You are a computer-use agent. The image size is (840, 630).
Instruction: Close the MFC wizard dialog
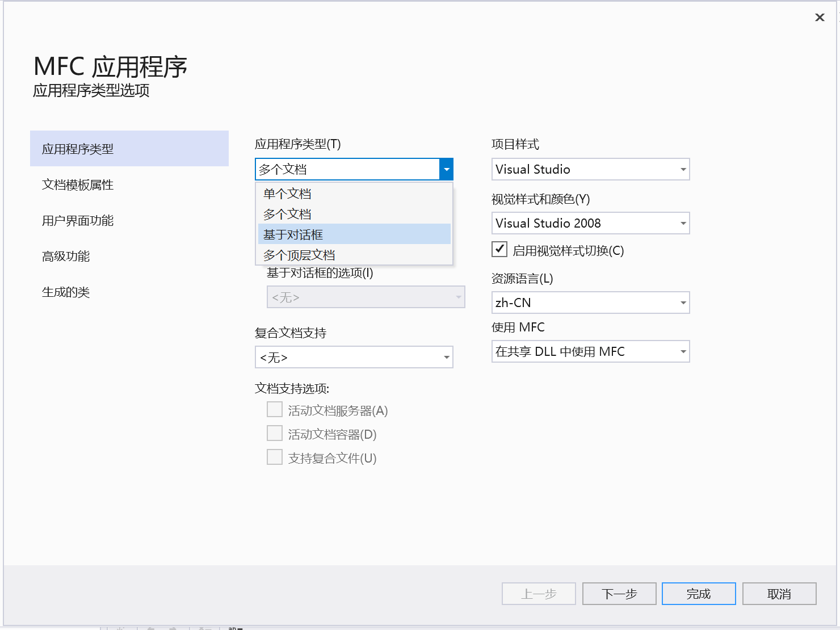[820, 18]
